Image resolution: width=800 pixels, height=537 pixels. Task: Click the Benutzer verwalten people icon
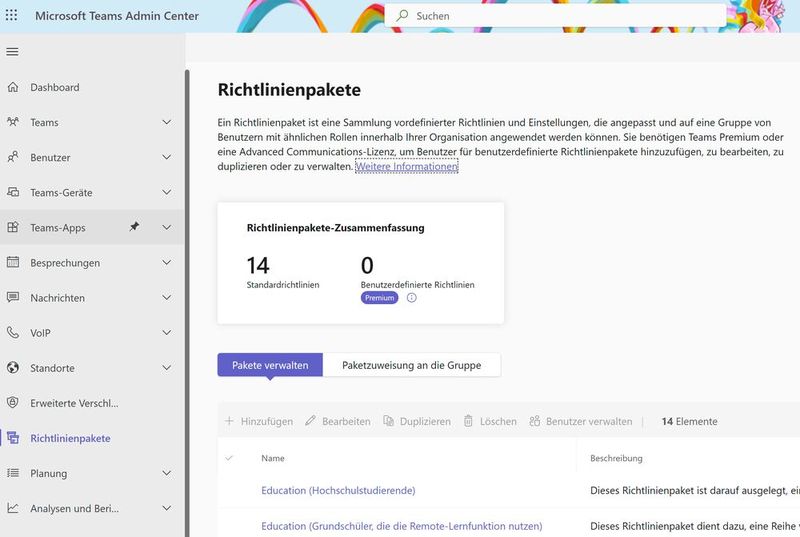click(534, 421)
